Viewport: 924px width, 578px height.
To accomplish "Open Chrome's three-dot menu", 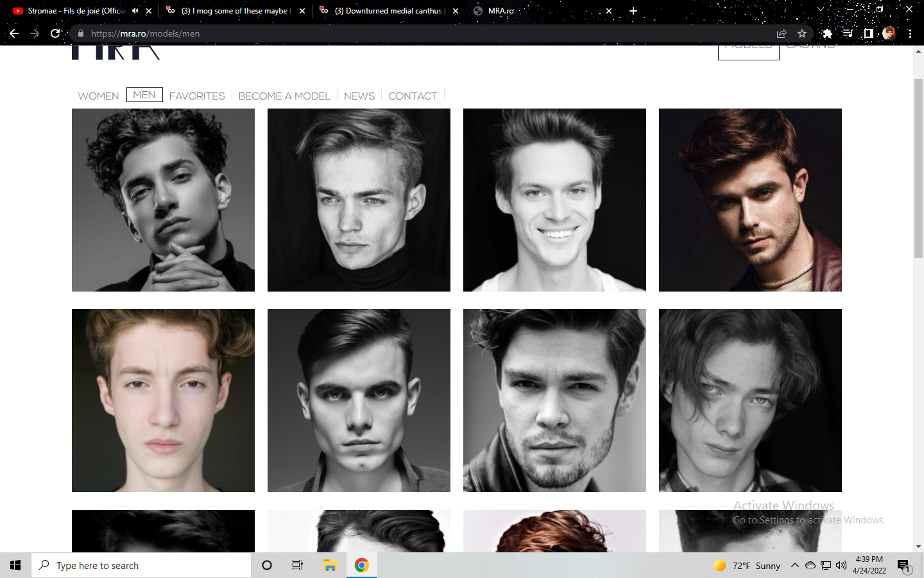I will tap(910, 33).
